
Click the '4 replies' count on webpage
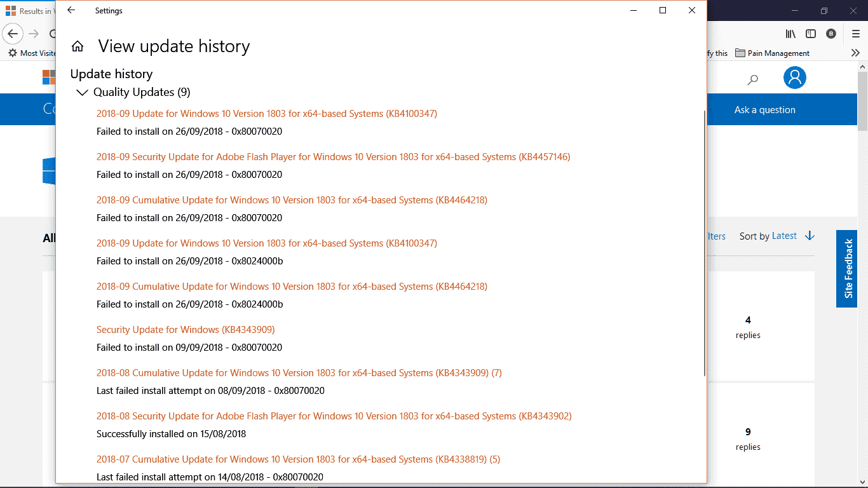(748, 327)
